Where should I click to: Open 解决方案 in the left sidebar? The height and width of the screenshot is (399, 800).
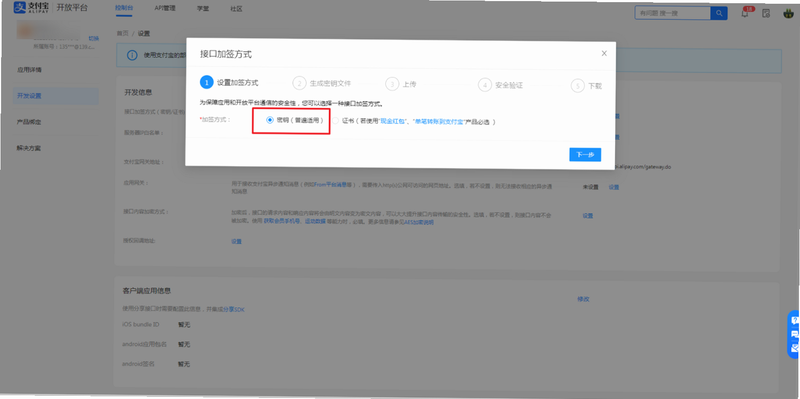click(x=29, y=148)
